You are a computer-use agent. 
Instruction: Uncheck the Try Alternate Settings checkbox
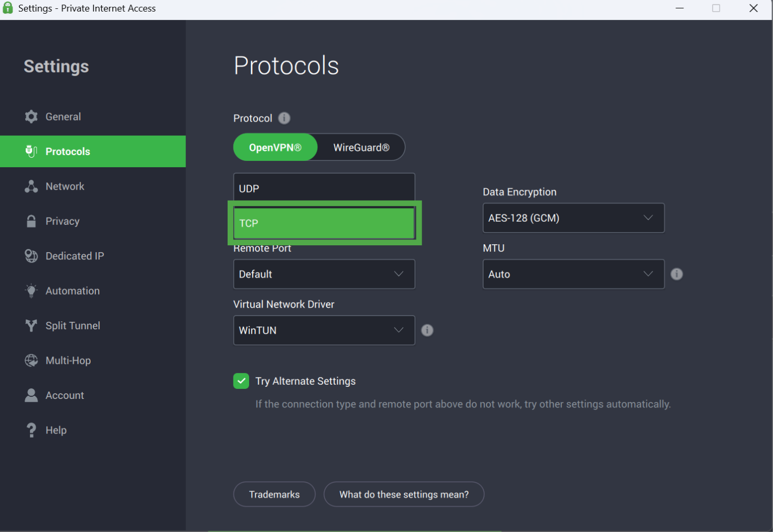coord(241,381)
